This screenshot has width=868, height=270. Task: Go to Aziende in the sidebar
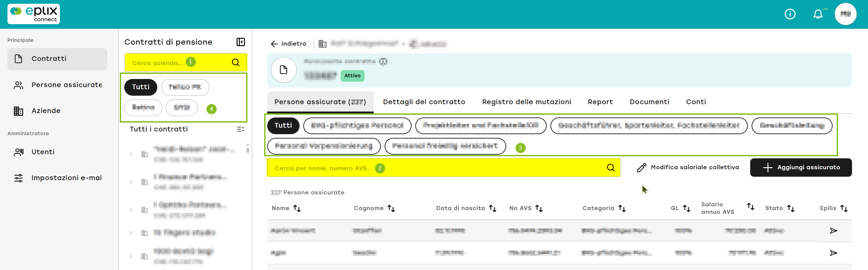tap(57, 111)
